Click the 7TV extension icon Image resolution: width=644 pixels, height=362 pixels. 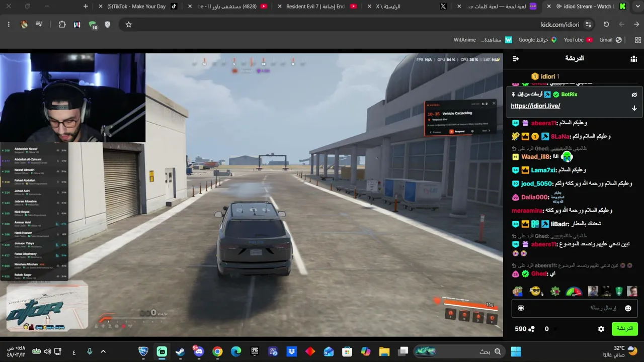tap(77, 24)
